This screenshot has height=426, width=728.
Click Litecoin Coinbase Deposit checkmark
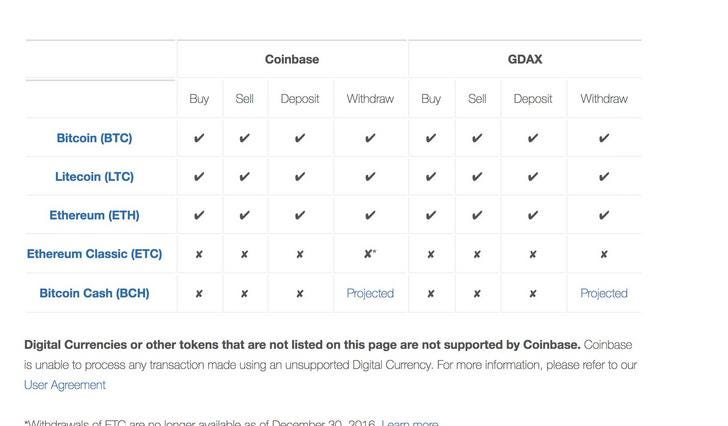click(300, 177)
